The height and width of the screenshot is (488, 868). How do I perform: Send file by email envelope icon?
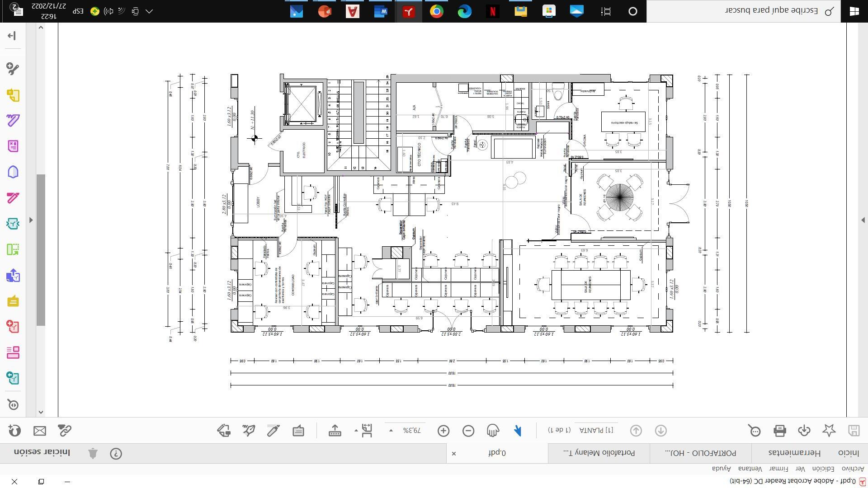click(x=40, y=431)
